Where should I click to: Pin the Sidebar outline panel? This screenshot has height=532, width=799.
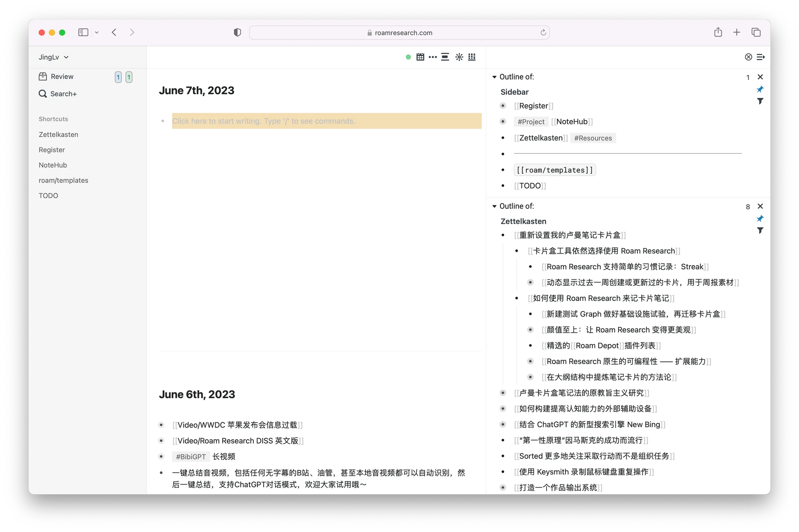(x=760, y=89)
